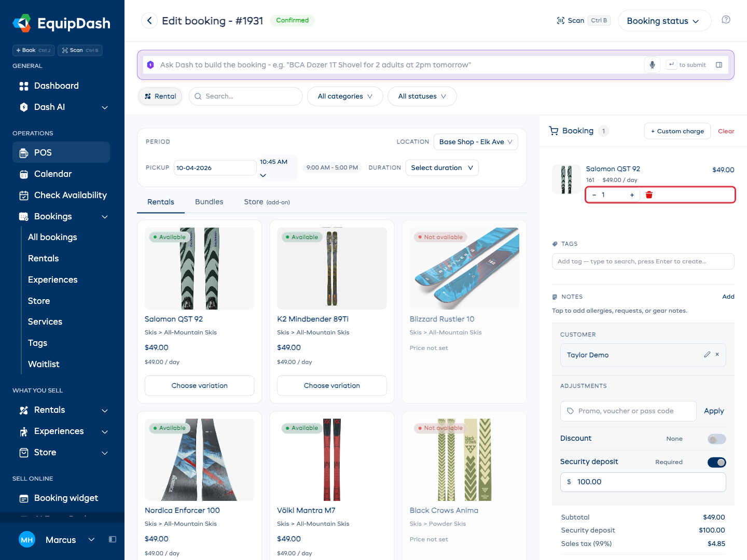Select the Rentals tab
The width and height of the screenshot is (747, 560).
pos(161,202)
